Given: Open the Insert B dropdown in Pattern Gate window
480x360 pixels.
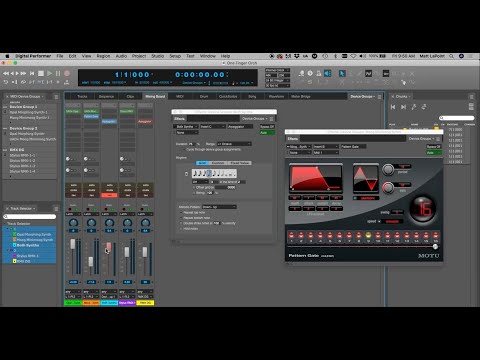Looking at the screenshot, I should pos(326,147).
